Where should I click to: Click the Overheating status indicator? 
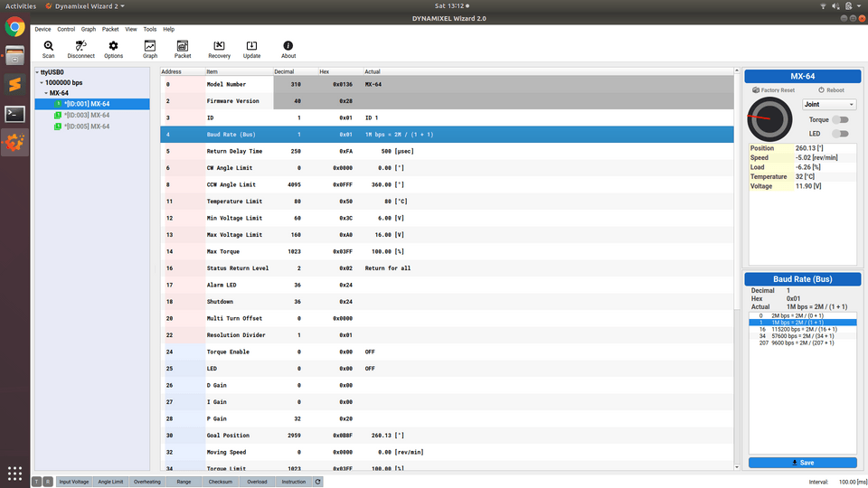pos(146,482)
